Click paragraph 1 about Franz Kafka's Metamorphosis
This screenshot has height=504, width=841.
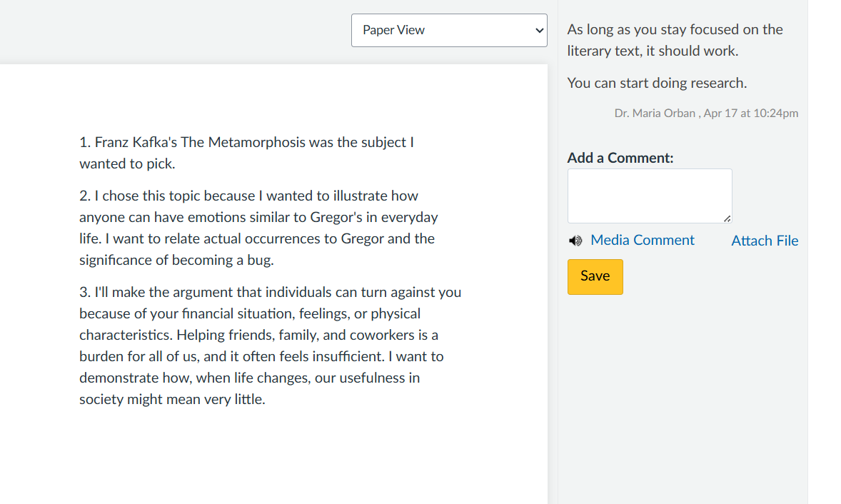246,153
